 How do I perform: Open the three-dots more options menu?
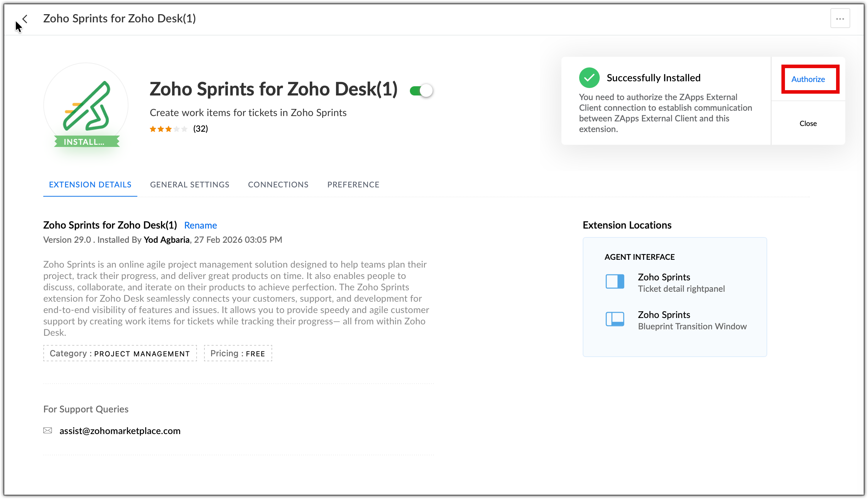click(x=840, y=19)
